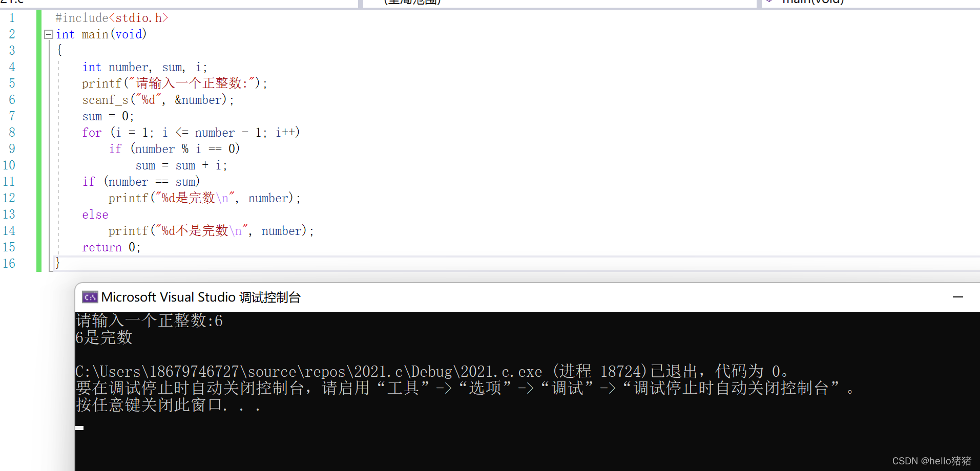This screenshot has width=980, height=471.
Task: Minimize the Visual Studio debug console
Action: 957,297
